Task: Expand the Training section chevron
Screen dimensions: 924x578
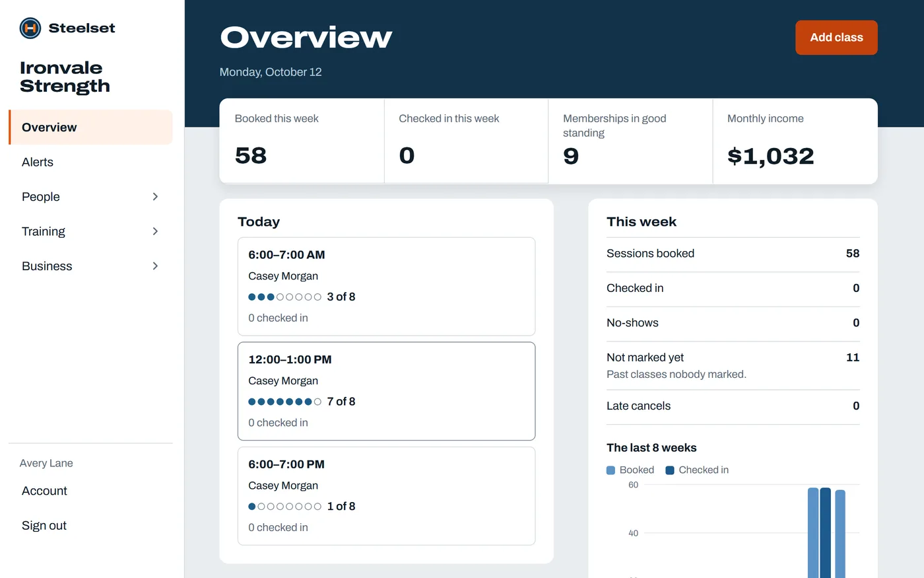Action: coord(155,231)
